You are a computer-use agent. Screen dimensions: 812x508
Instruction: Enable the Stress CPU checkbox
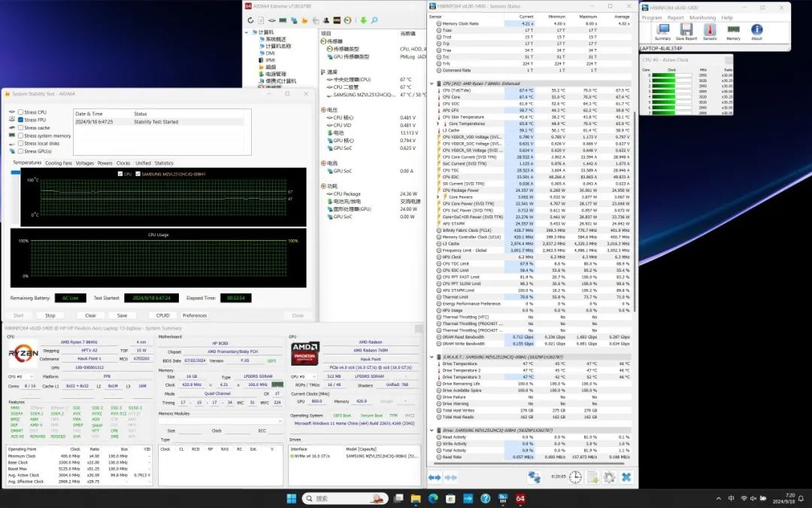click(x=20, y=112)
